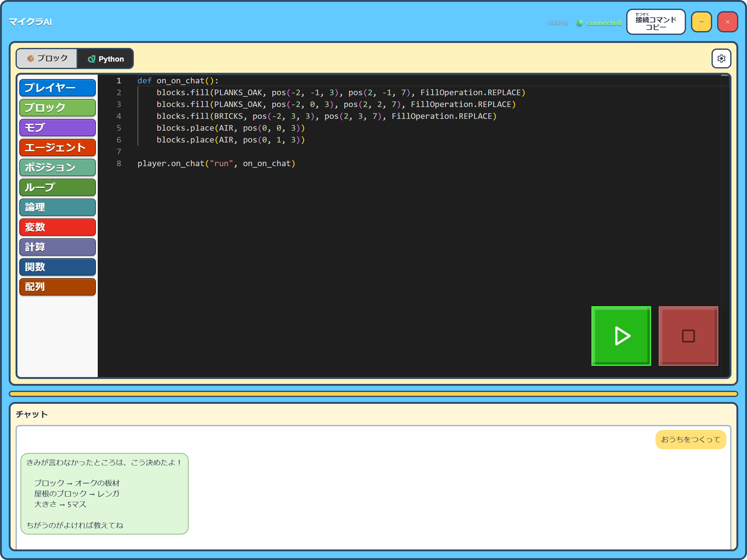Click line number 7 in the gutter
747x560 pixels.
coord(119,152)
